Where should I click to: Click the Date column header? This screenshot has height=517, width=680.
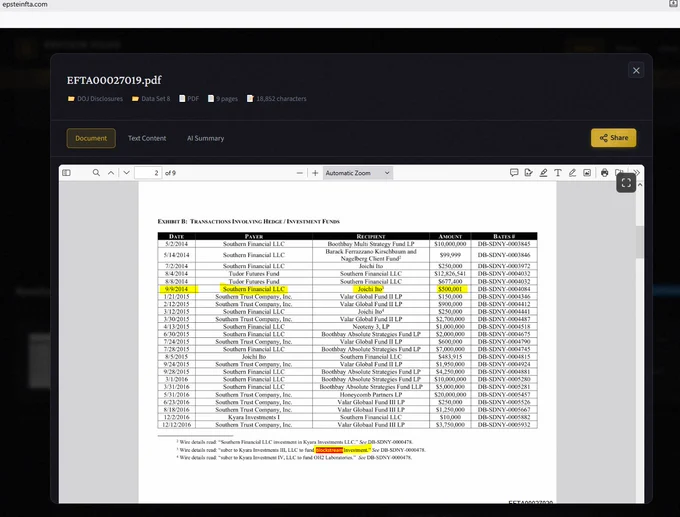point(177,236)
